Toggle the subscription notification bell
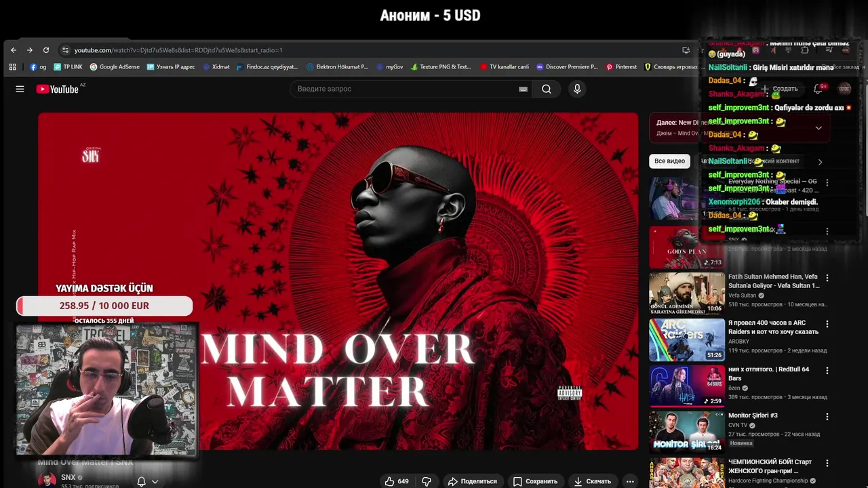This screenshot has height=488, width=868. pos(141,481)
